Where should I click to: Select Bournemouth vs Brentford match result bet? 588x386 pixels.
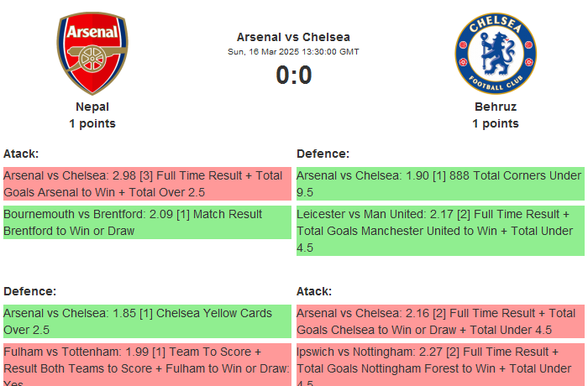click(147, 222)
